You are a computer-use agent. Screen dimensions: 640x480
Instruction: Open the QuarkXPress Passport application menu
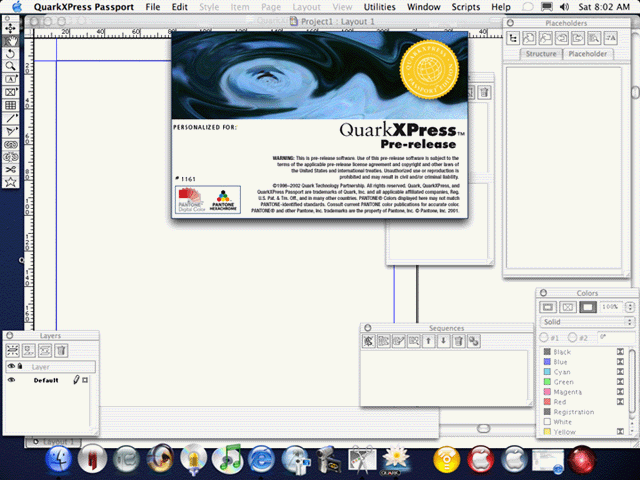click(84, 7)
